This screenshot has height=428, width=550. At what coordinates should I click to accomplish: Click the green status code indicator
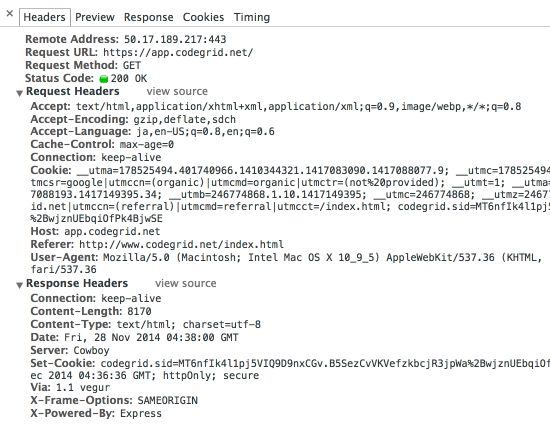pyautogui.click(x=103, y=79)
